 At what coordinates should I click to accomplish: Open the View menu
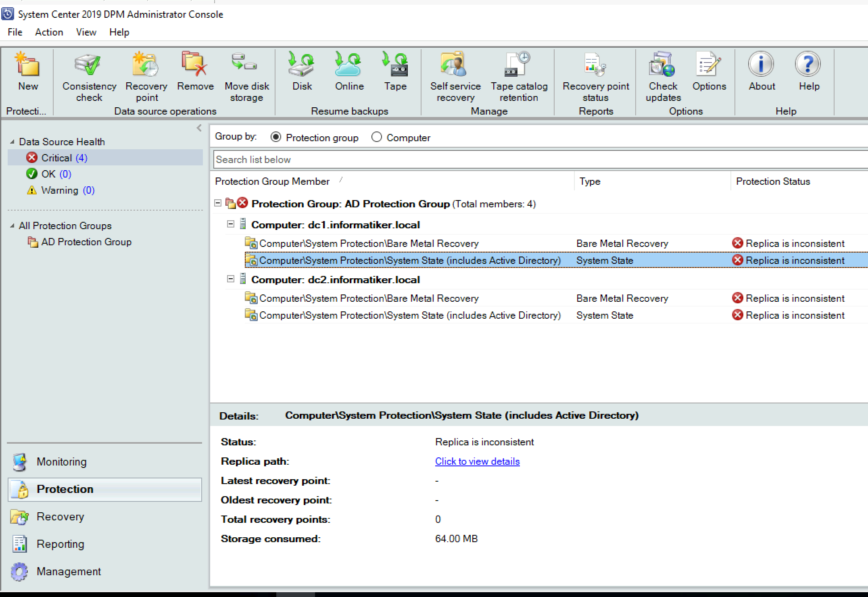click(x=86, y=32)
